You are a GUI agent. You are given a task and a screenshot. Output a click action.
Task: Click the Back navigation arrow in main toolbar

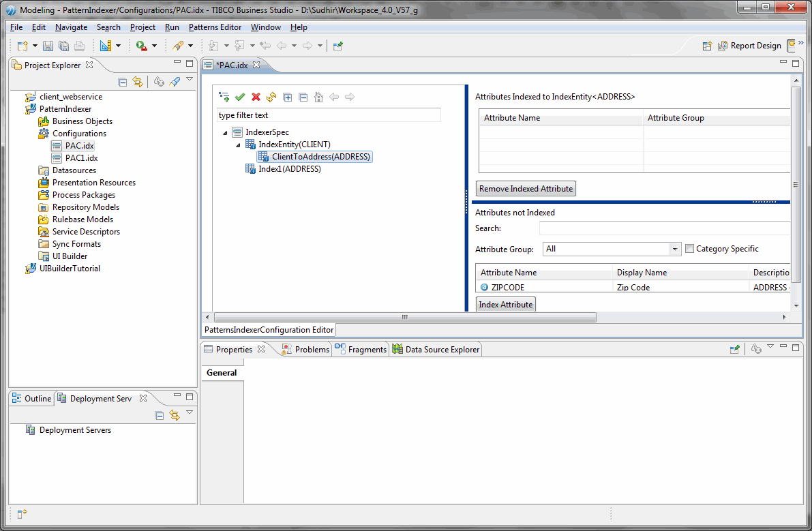click(x=282, y=46)
